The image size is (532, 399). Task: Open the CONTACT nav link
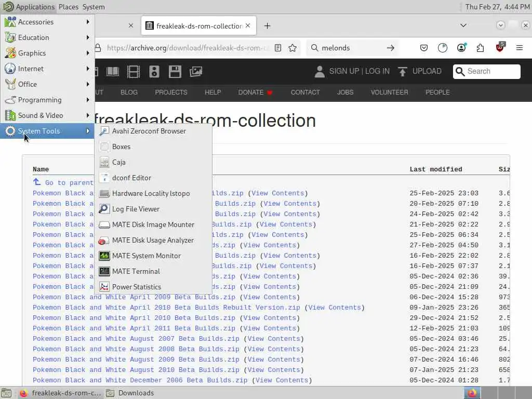[305, 92]
